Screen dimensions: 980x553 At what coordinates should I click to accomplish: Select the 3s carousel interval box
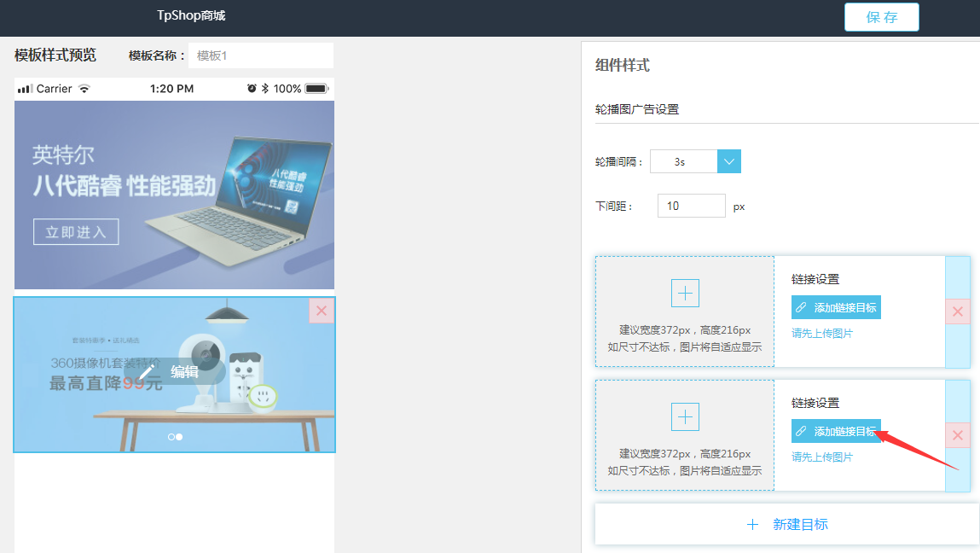click(x=683, y=161)
